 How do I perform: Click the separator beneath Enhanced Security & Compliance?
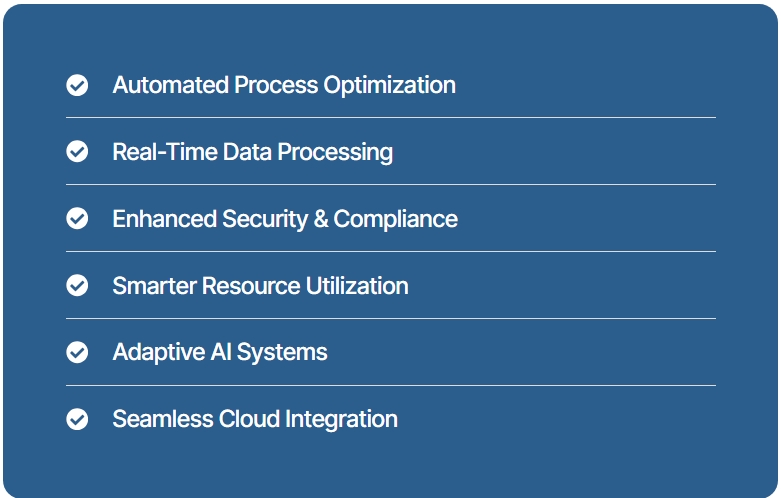click(391, 251)
